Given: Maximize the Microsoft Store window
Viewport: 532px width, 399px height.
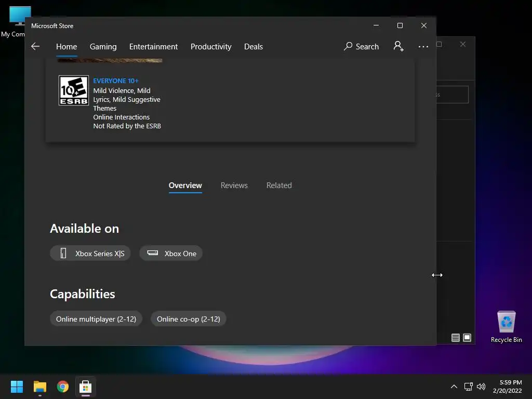Looking at the screenshot, I should click(400, 25).
